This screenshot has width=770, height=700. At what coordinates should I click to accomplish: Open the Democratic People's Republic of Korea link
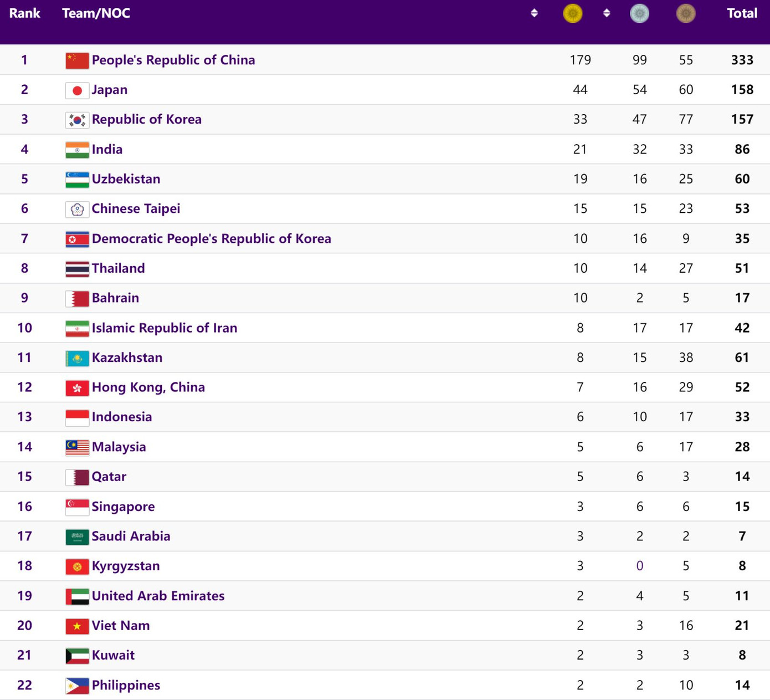tap(212, 238)
